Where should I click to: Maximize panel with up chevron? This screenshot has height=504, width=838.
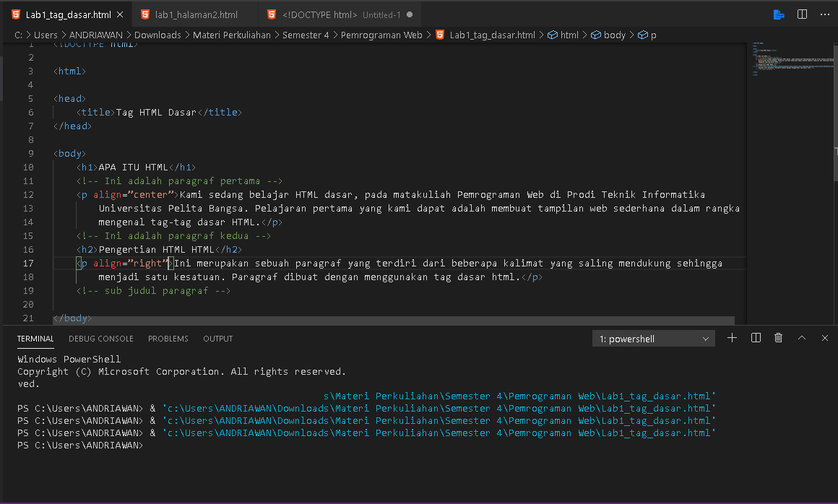pyautogui.click(x=802, y=338)
